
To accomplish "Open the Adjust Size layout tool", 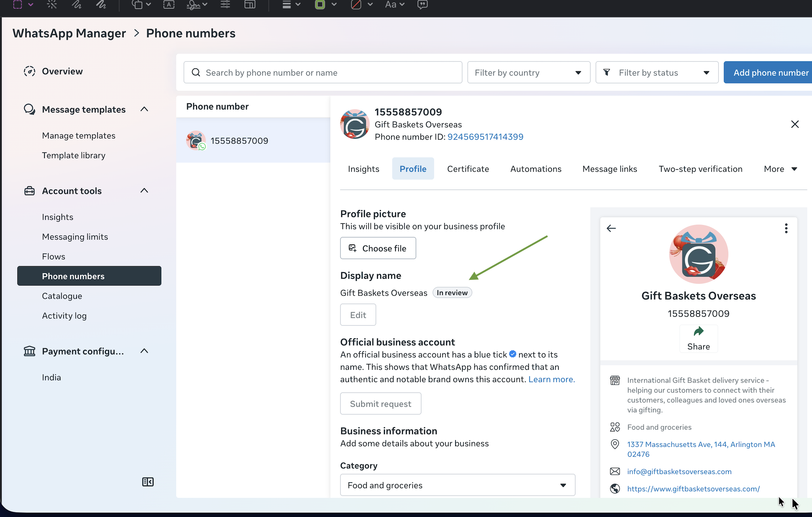I will click(x=250, y=4).
